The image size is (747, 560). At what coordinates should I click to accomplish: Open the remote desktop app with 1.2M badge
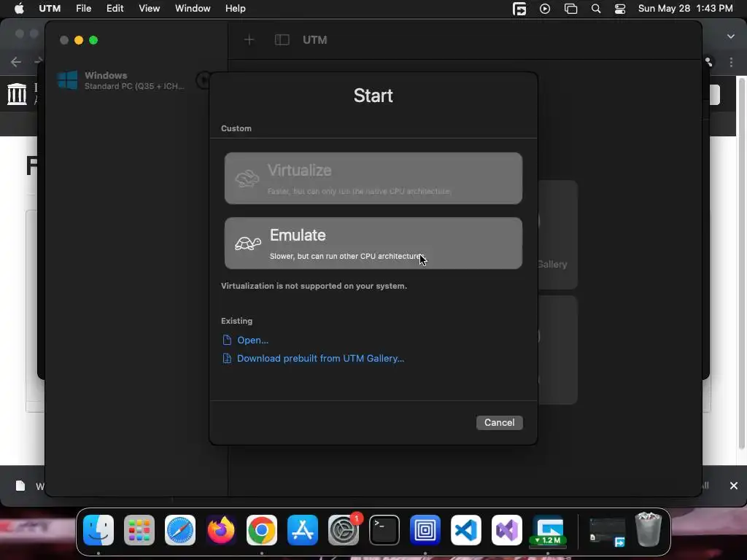[548, 530]
